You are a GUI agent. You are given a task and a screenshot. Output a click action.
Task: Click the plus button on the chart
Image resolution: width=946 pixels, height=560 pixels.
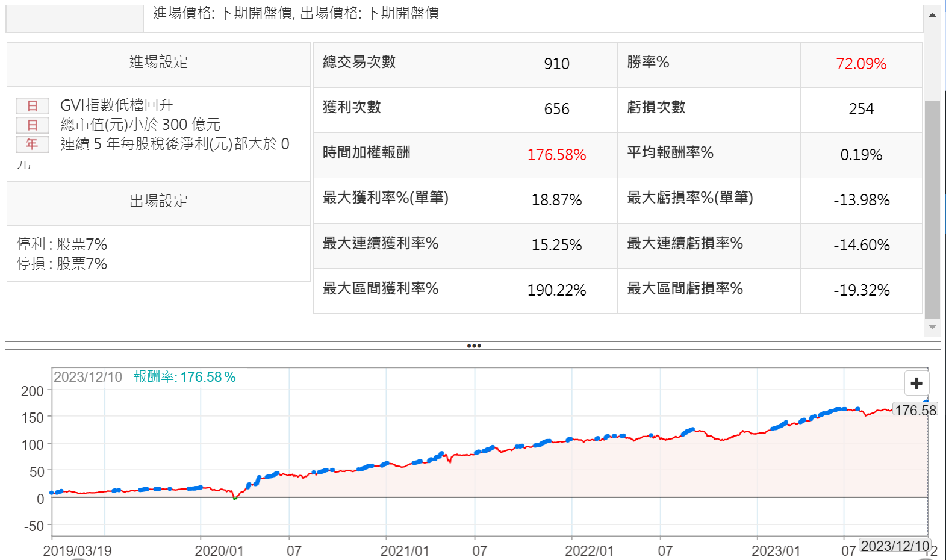pos(916,383)
